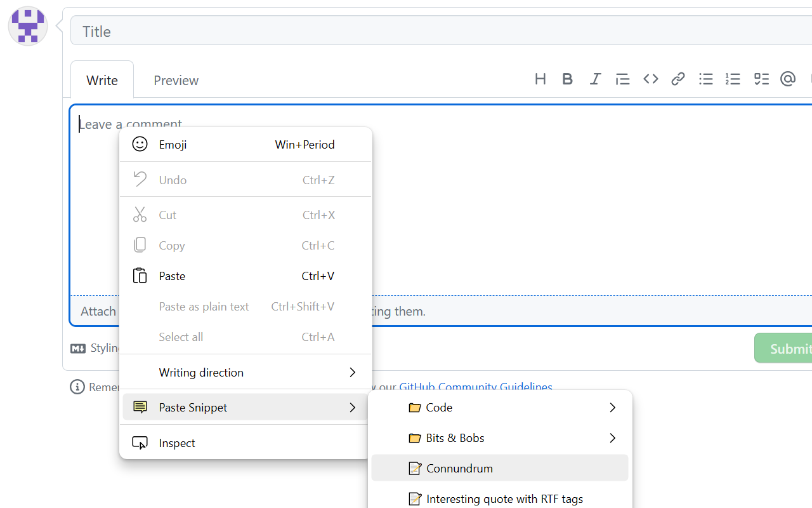The image size is (812, 508).
Task: Apply italic formatting icon
Action: point(595,79)
